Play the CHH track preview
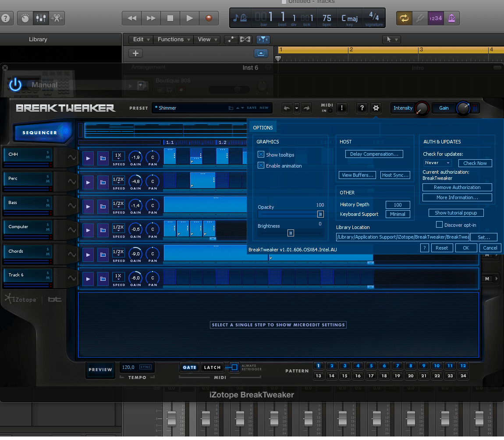The height and width of the screenshot is (440, 504). [88, 158]
